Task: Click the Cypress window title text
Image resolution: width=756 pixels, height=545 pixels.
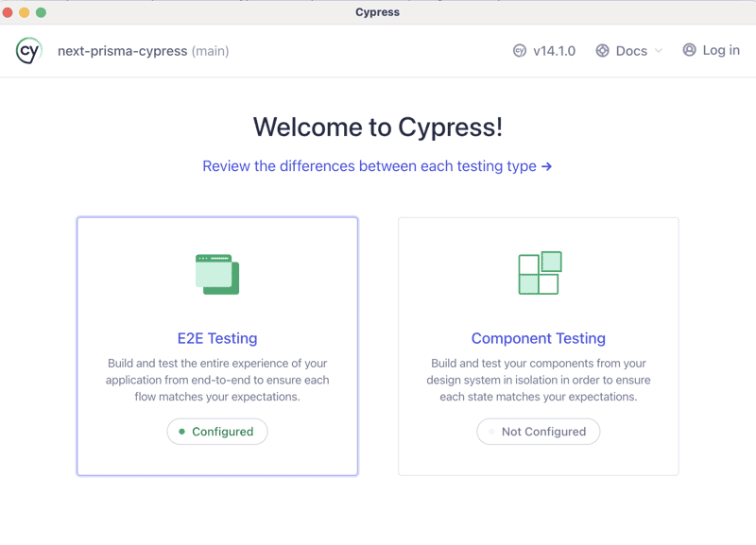Action: [377, 12]
